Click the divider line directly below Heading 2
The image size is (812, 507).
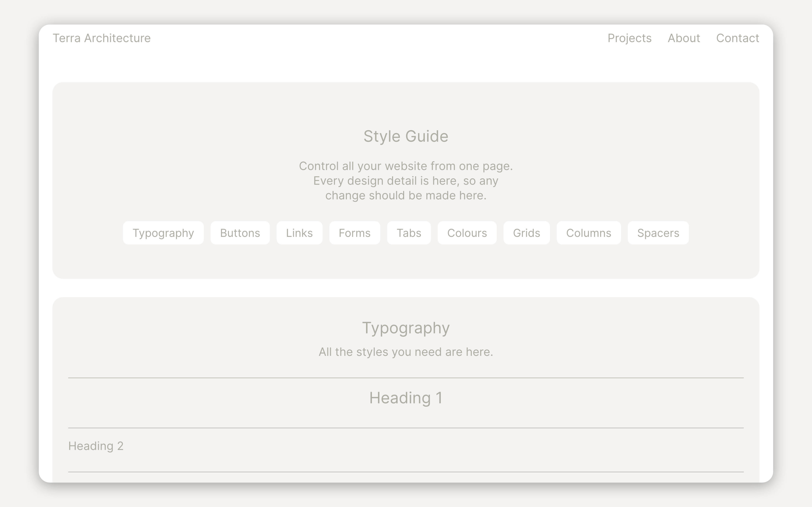[x=406, y=472]
